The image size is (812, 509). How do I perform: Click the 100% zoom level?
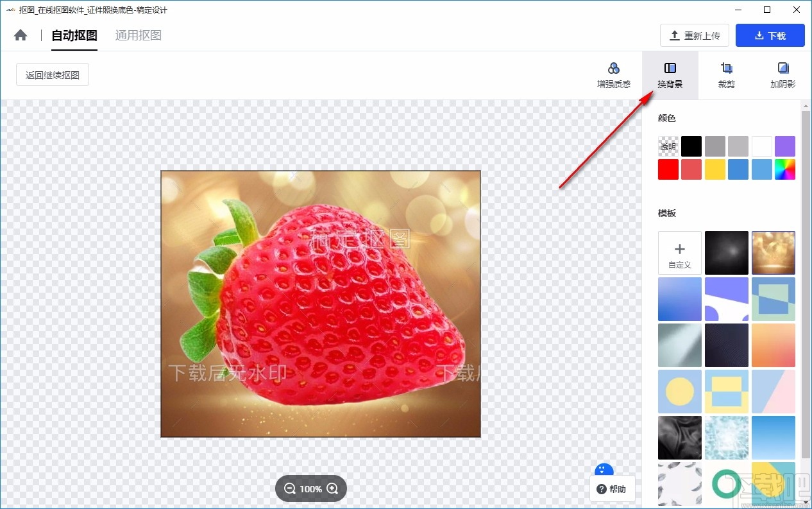point(311,489)
